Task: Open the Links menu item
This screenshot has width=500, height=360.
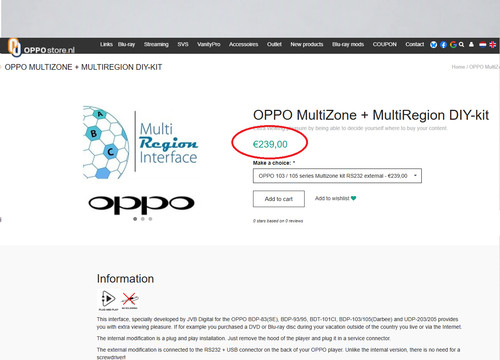Action: click(x=106, y=44)
